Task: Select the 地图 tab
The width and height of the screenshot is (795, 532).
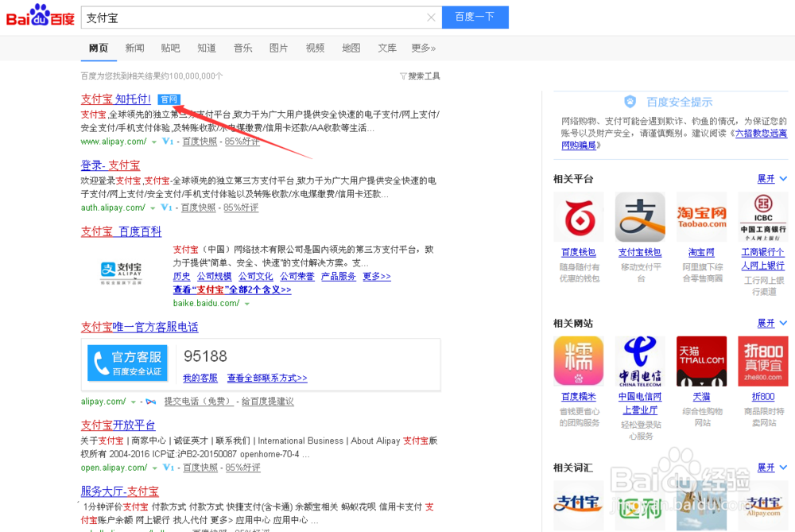Action: (351, 49)
